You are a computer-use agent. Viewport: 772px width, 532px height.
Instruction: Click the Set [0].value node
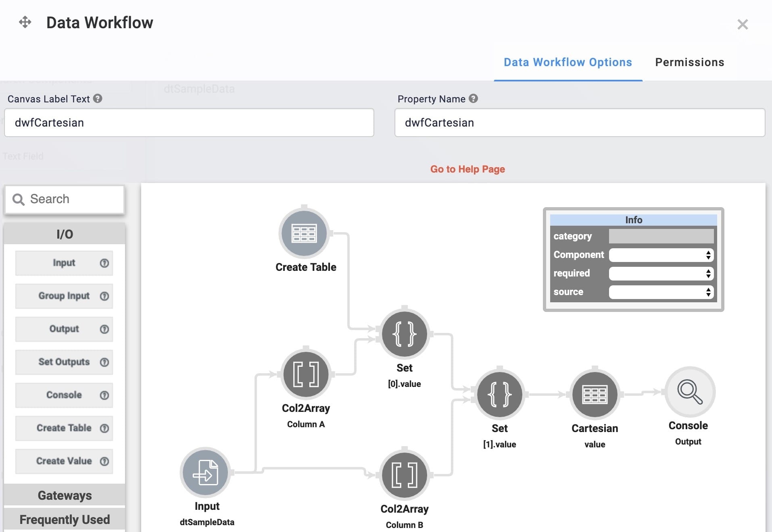coord(405,334)
